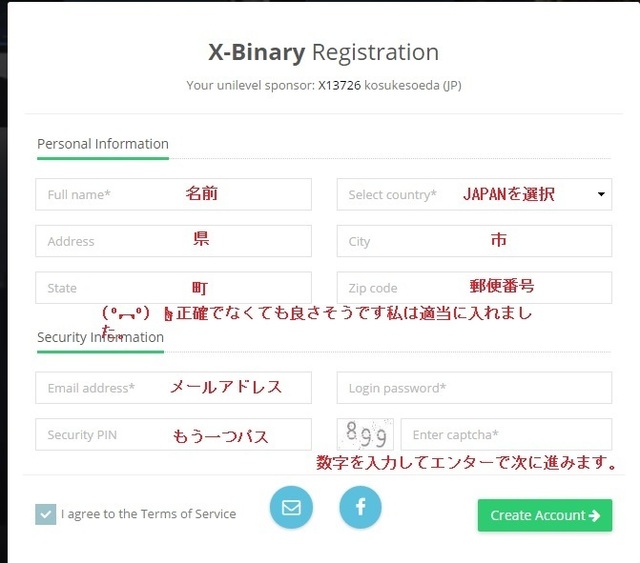
Task: Click the Email address input field
Action: click(173, 388)
